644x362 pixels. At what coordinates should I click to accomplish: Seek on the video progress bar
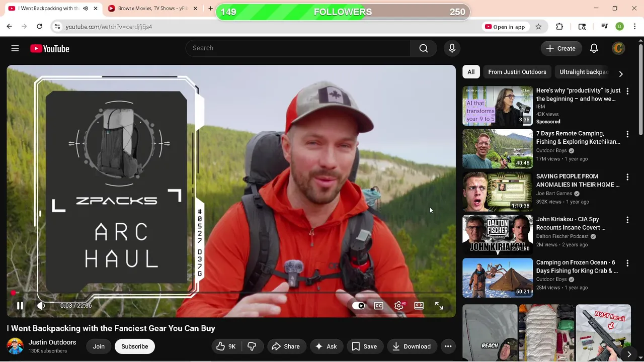point(231,293)
